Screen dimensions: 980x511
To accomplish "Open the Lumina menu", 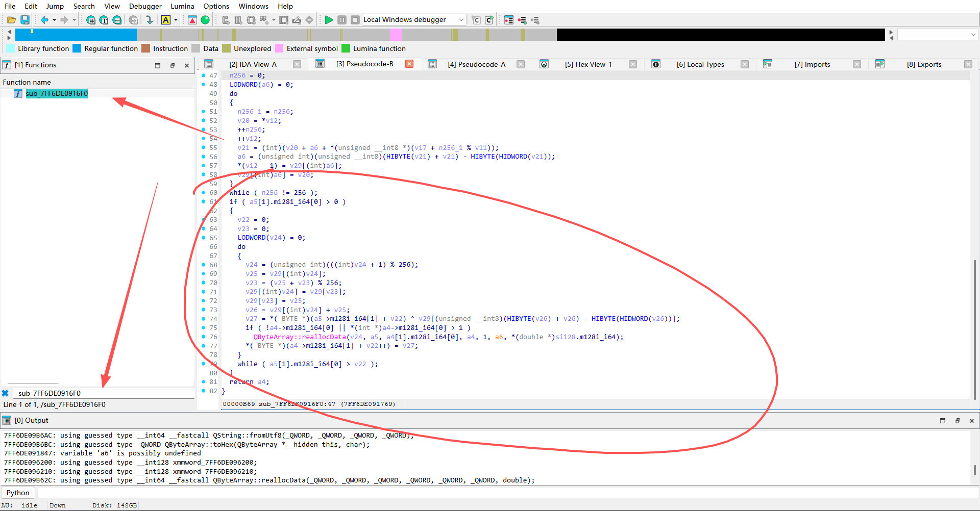I will [x=182, y=6].
